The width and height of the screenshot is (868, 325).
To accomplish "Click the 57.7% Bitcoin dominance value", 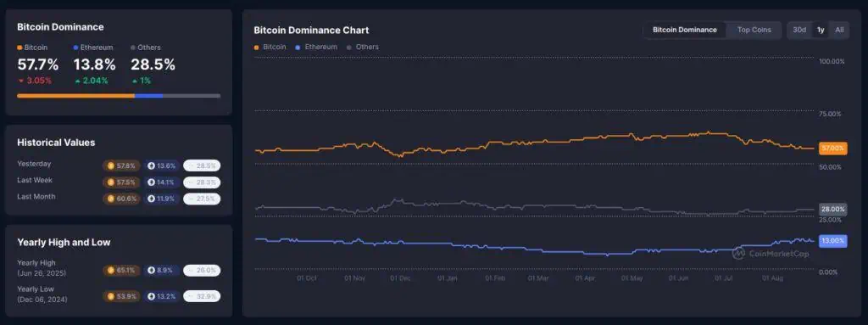I will point(38,64).
